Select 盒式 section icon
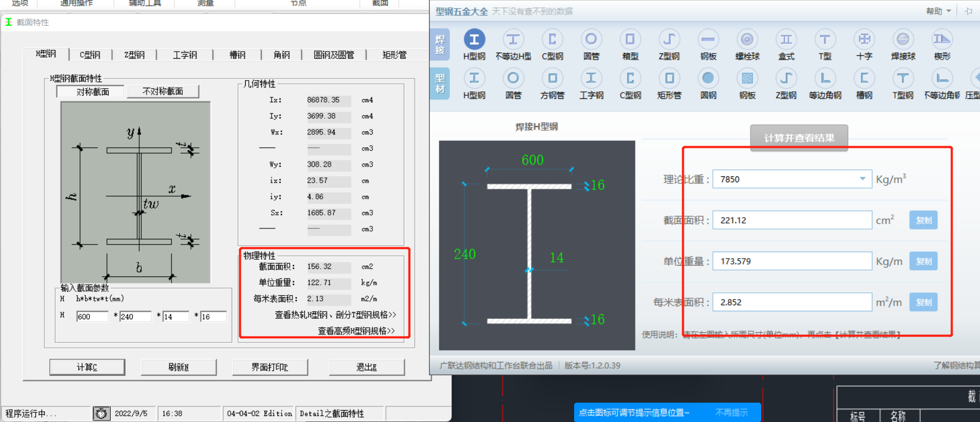 pyautogui.click(x=786, y=40)
